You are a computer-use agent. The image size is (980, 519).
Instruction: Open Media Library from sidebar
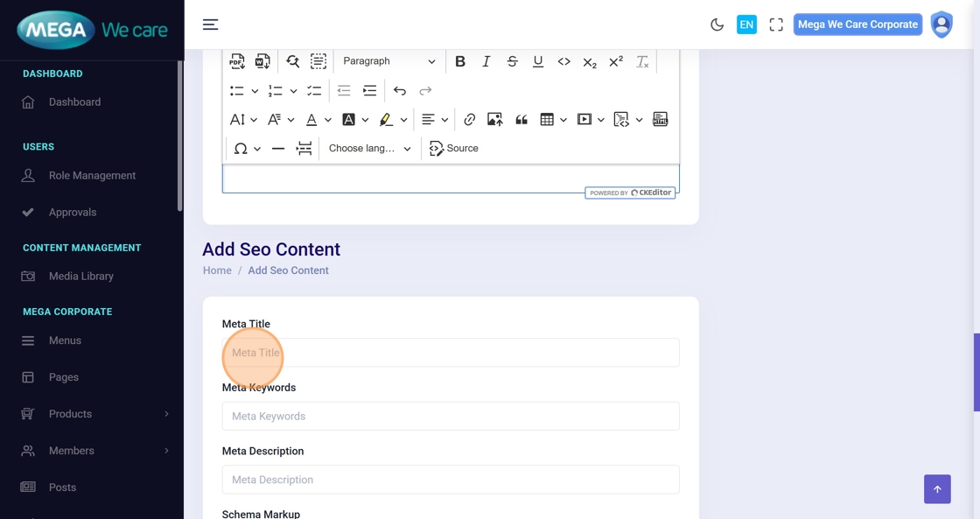point(81,277)
